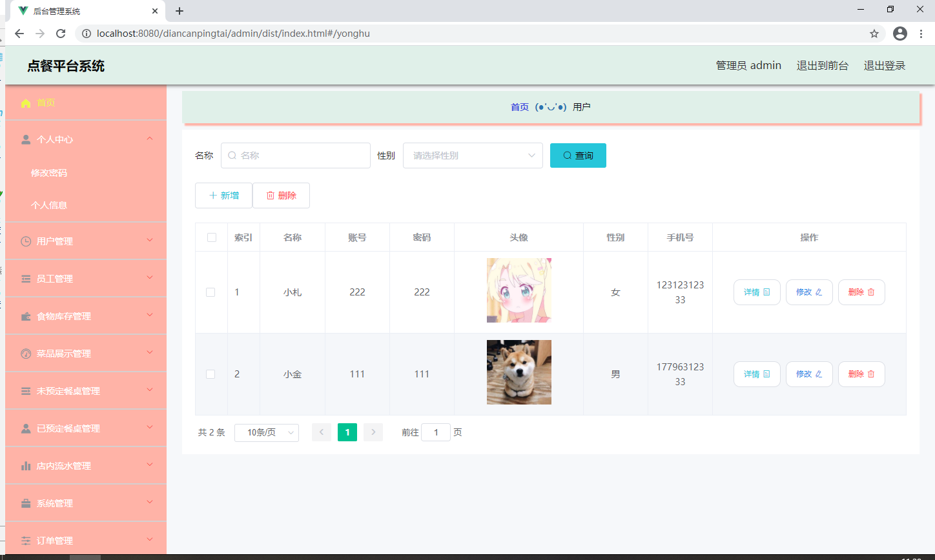Open the 请选择性别 dropdown
The image size is (935, 560).
point(473,155)
